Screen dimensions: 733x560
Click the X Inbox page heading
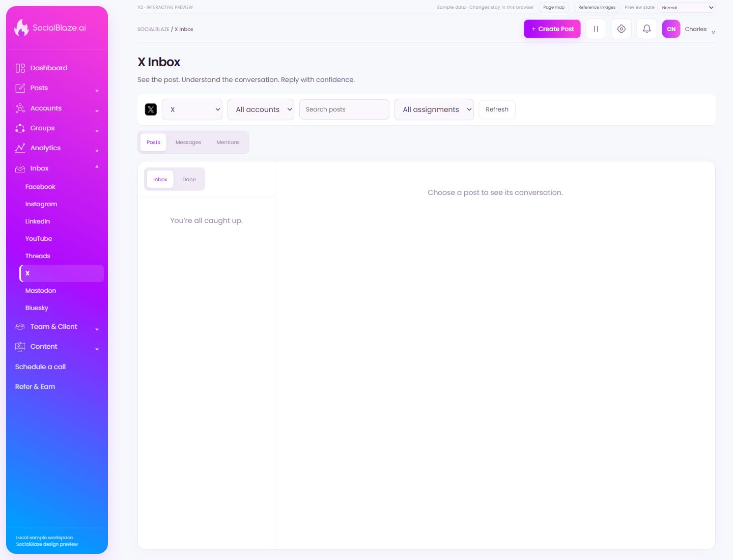tap(159, 62)
